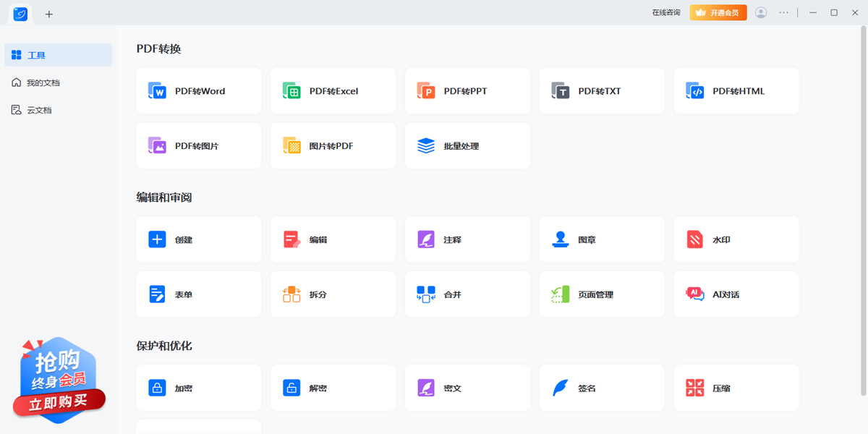Switch to 我的文档 in sidebar
Screen dimensions: 868x434
point(43,82)
